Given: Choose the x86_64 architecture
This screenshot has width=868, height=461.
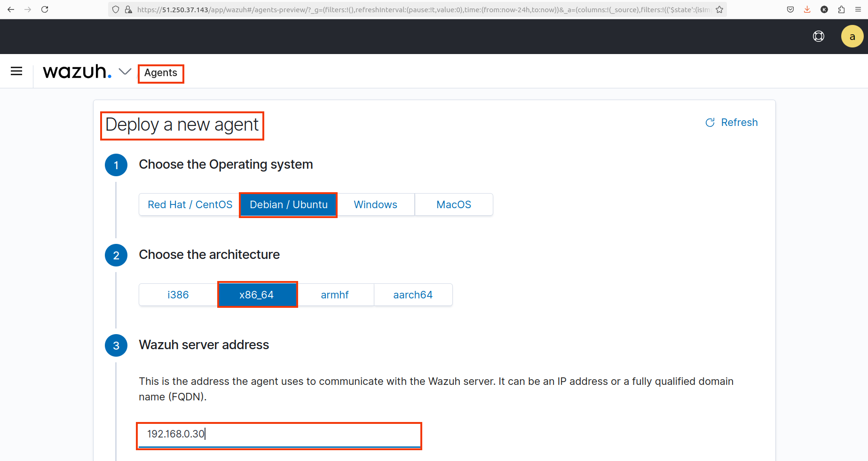Looking at the screenshot, I should (x=257, y=295).
